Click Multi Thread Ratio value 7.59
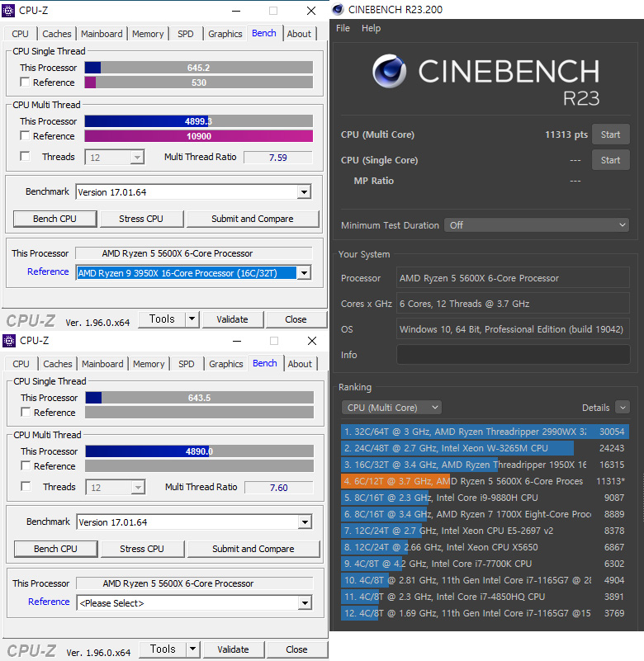 [278, 158]
